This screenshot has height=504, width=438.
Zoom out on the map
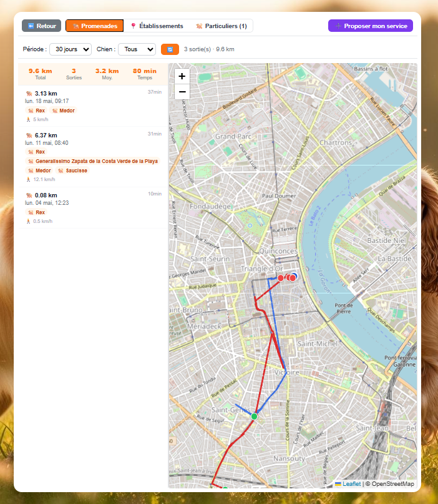[x=182, y=92]
